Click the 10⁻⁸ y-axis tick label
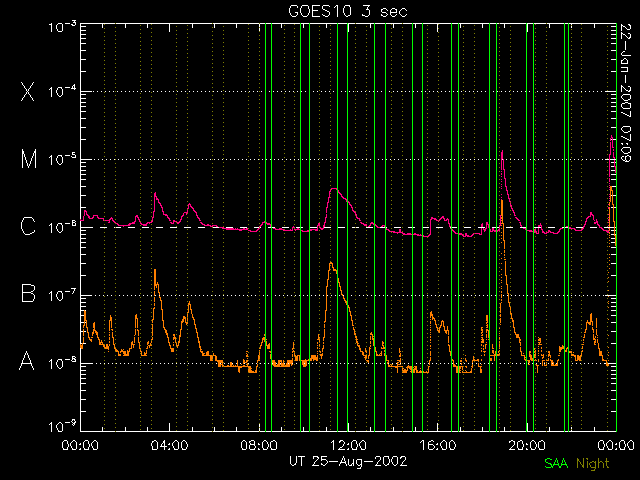Screen dimensions: 640x480 tap(62, 362)
